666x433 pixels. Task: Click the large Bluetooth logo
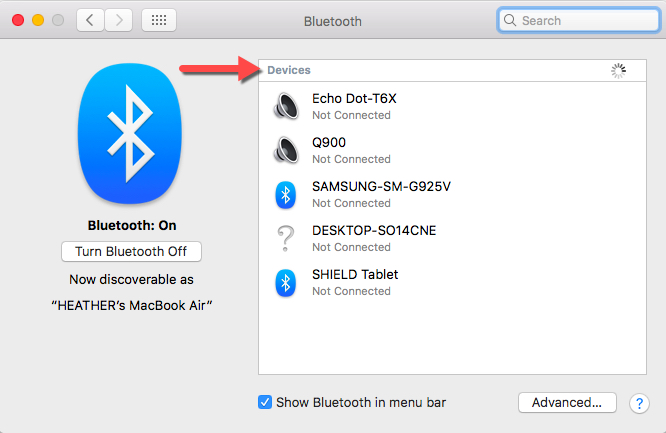click(x=130, y=133)
